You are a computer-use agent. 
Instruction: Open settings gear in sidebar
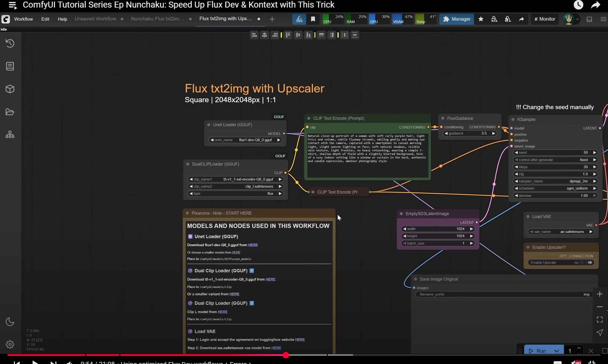click(10, 344)
